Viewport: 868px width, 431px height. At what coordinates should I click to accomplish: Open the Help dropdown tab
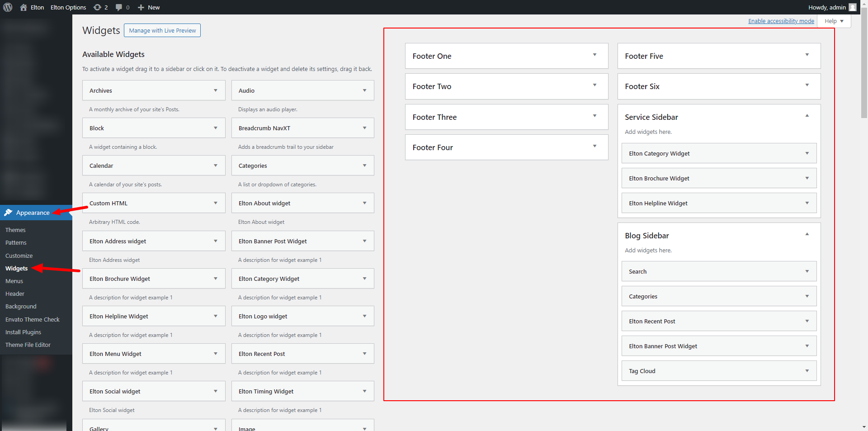pos(834,21)
